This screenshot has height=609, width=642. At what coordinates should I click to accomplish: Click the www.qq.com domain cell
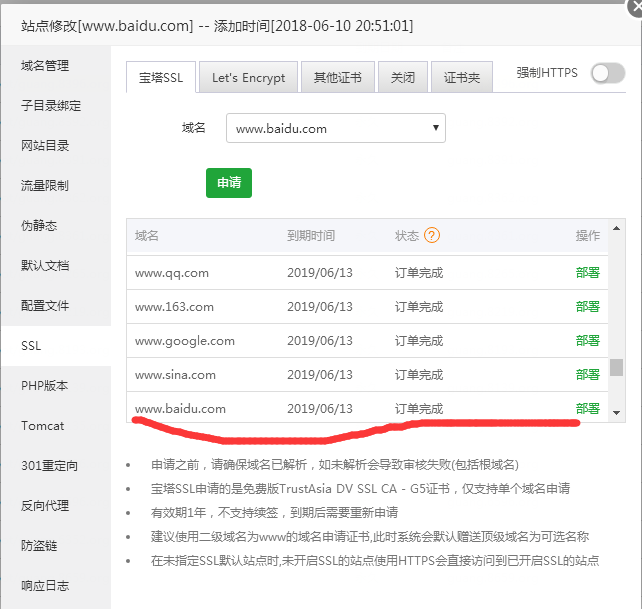tap(172, 273)
